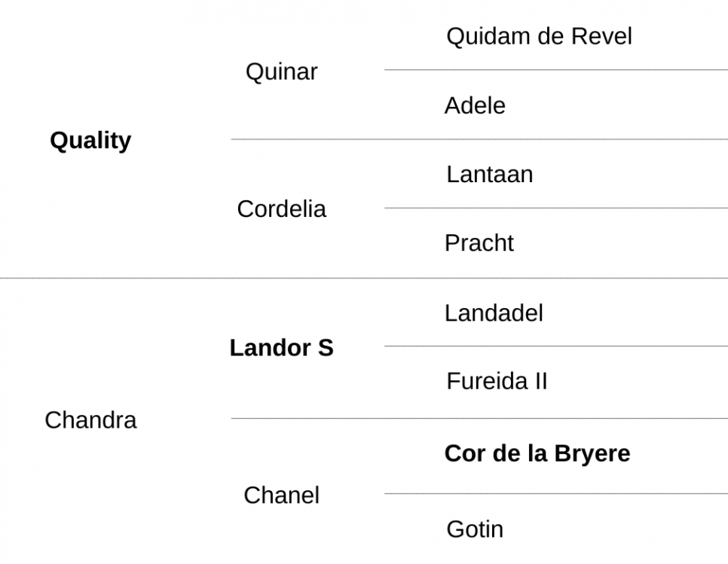This screenshot has height=564, width=728.
Task: Click the name Landadel
Action: pyautogui.click(x=494, y=313)
